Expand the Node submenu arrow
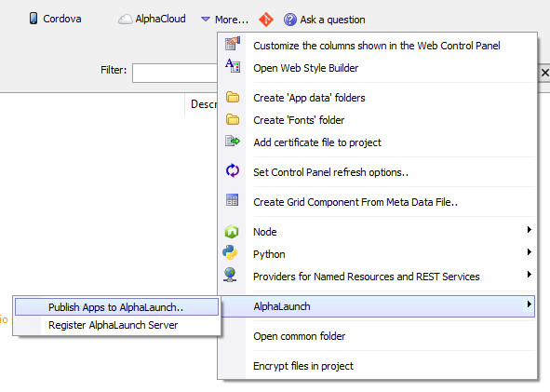550x392 pixels. [x=529, y=229]
